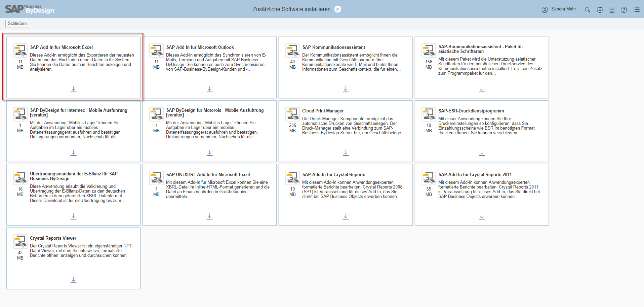Download SAP ByDesign für Motorola
Viewport: 644px width, 307px height.
(210, 153)
